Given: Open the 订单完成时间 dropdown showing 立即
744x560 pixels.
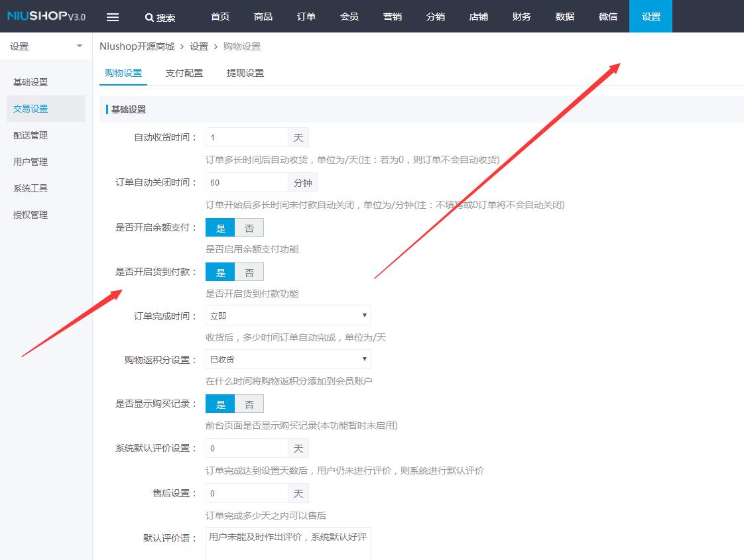Looking at the screenshot, I should (288, 315).
